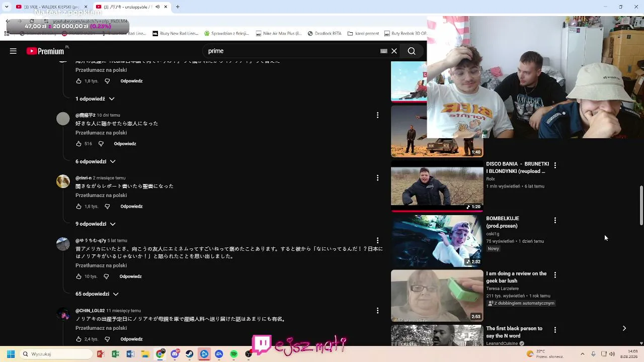The height and width of the screenshot is (362, 644).
Task: Open the Bluzy New Bad Line bookmark
Action: pos(176,34)
